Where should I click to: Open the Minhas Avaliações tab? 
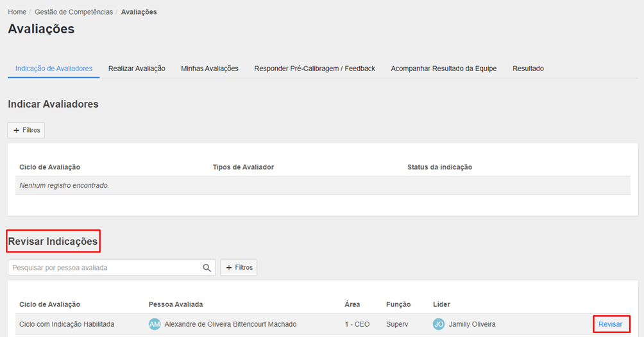click(210, 69)
